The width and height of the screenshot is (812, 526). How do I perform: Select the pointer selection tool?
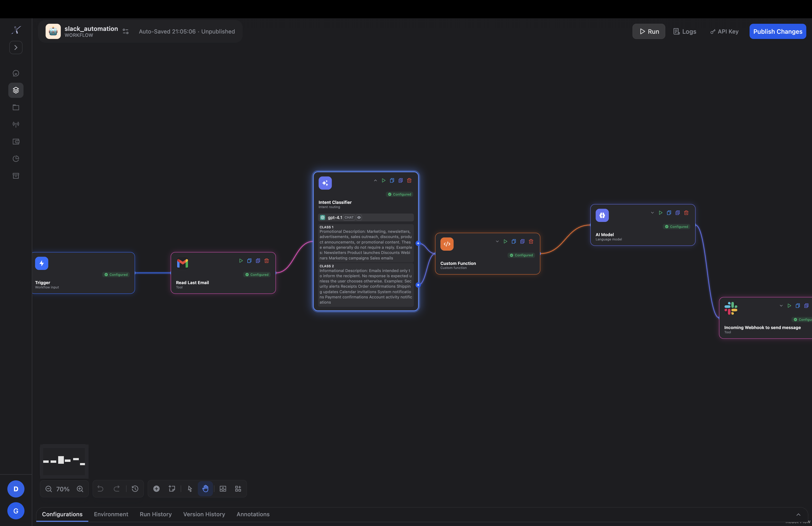coord(190,488)
